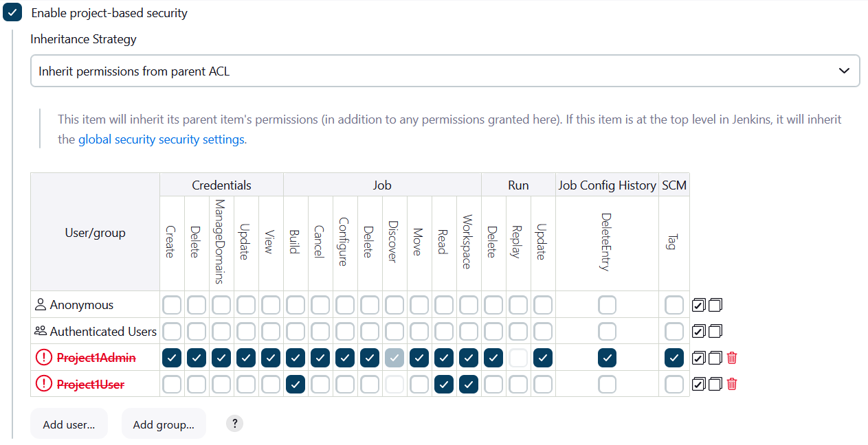Click the group icon next to Authenticated Users
The height and width of the screenshot is (445, 868).
pos(41,330)
